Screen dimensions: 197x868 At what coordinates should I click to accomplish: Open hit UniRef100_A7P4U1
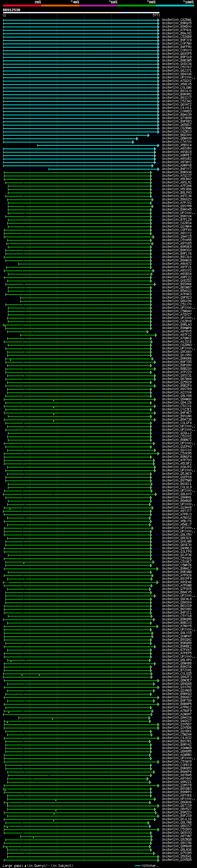pyautogui.click(x=176, y=30)
